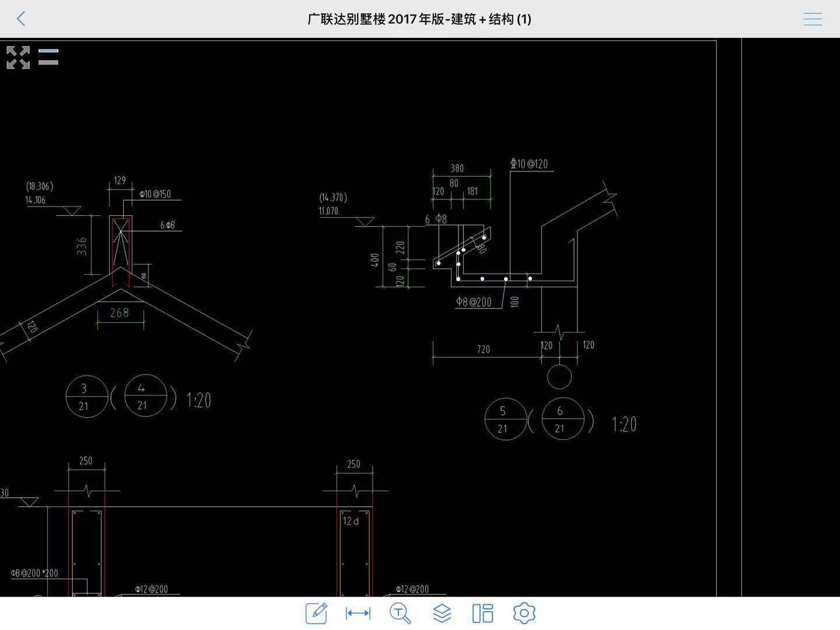840x630 pixels.
Task: Click the detail bubble labeled 5 over 21
Action: pos(506,419)
